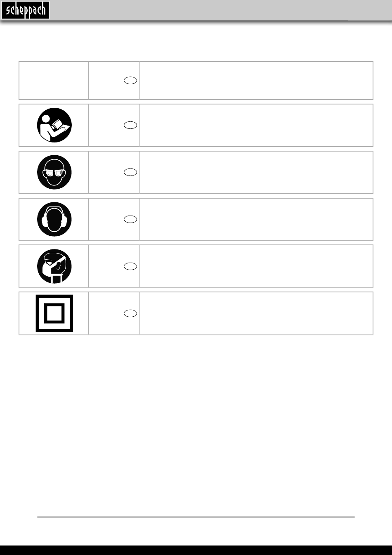Select the oval beside the safety goggles symbol
This screenshot has height=555, width=392.
tap(130, 172)
